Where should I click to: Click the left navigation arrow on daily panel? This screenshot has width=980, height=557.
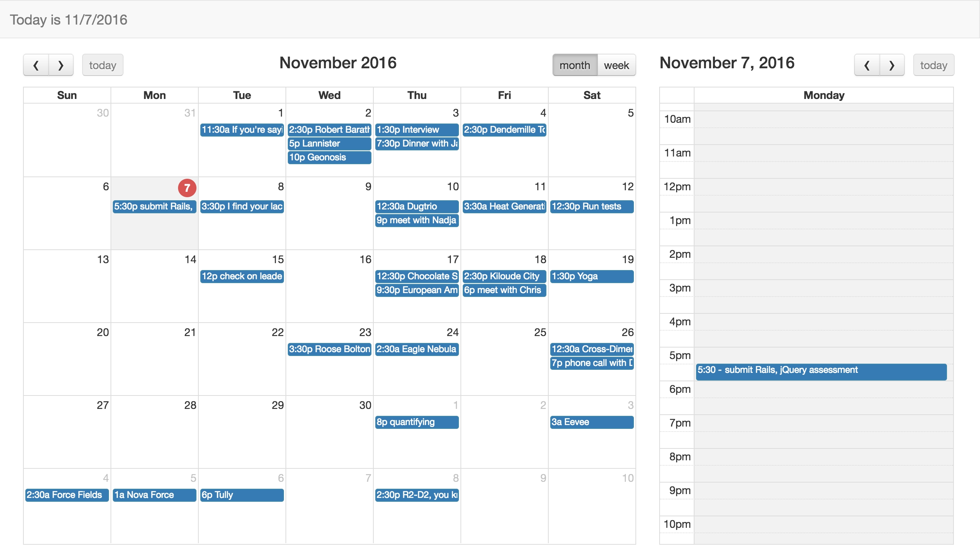[x=867, y=65]
